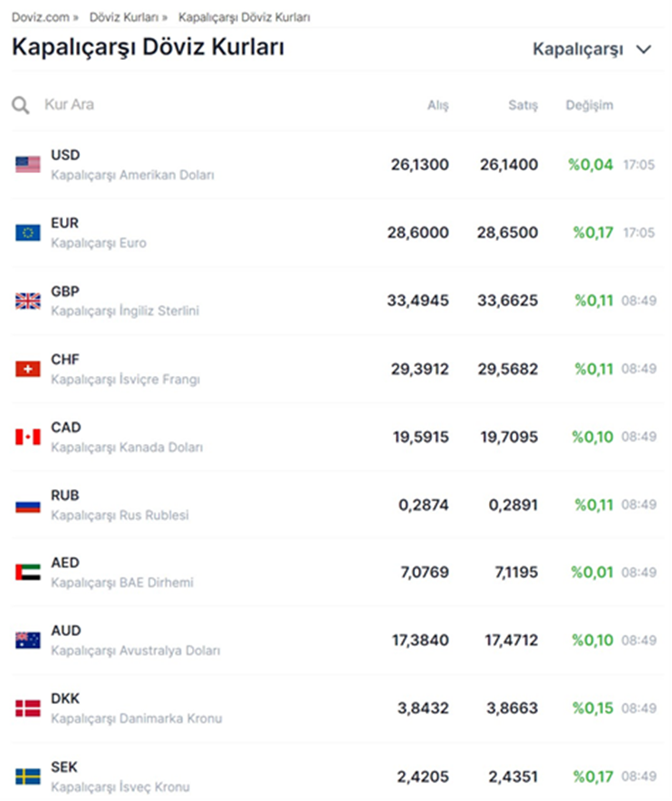
Task: Sort by the Satış column header
Action: (523, 105)
